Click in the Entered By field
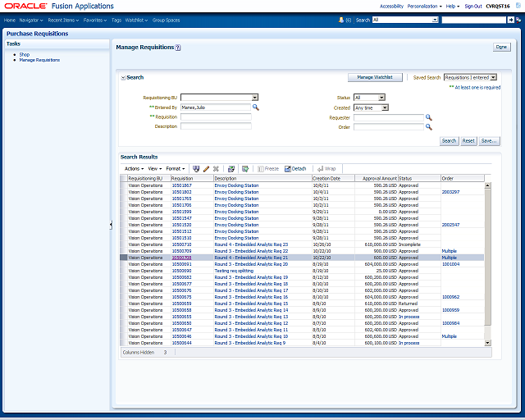This screenshot has height=420, width=525. (216, 107)
